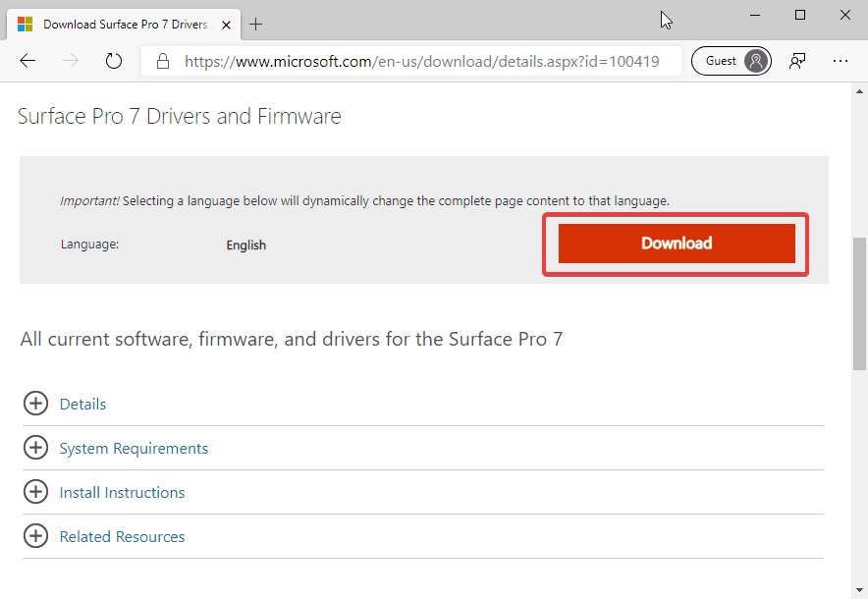Screen dimensions: 868x599
Task: Open the System Requirements link
Action: [134, 449]
